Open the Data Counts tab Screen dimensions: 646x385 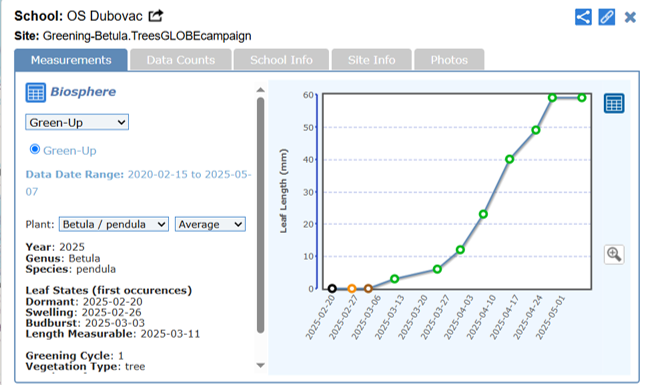click(x=180, y=60)
